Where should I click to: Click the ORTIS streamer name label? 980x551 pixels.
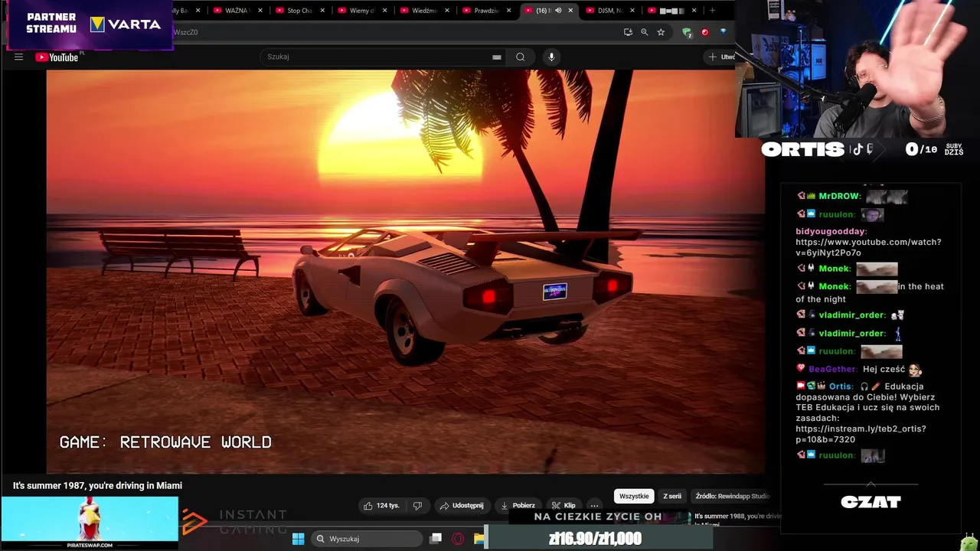tap(803, 149)
